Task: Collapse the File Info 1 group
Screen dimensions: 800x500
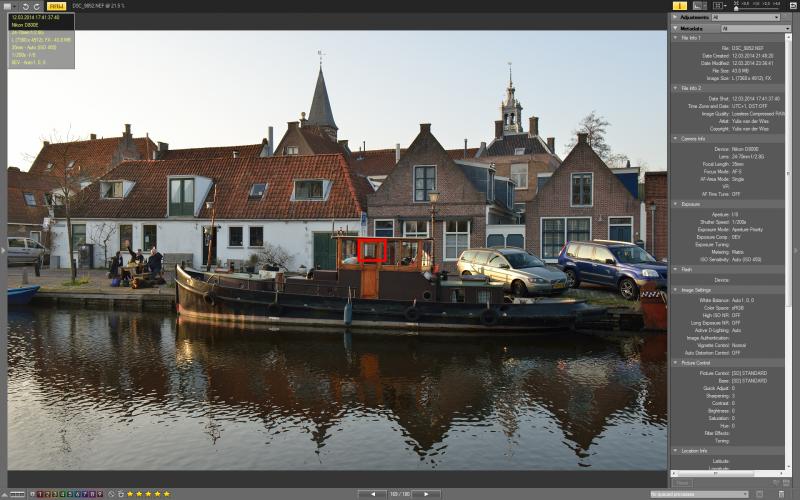Action: (x=676, y=38)
